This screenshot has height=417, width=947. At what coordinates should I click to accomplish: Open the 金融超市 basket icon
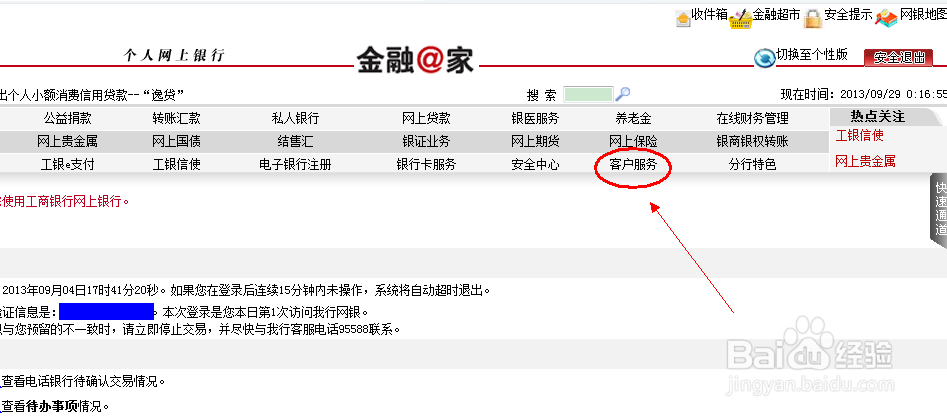[740, 19]
